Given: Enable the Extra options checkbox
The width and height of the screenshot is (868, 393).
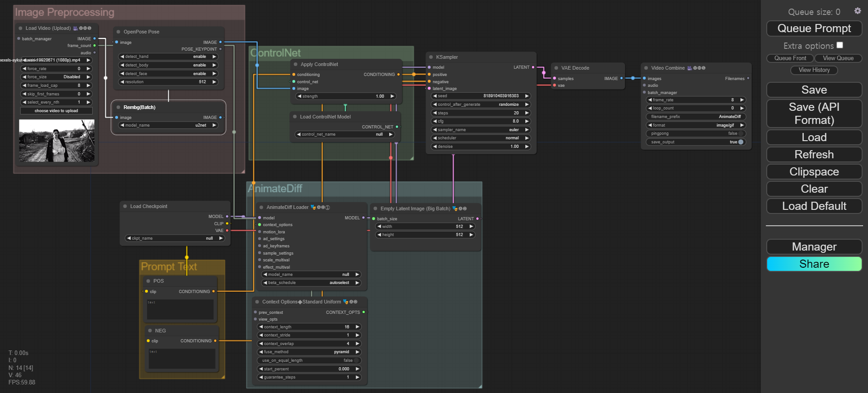Looking at the screenshot, I should (x=840, y=45).
